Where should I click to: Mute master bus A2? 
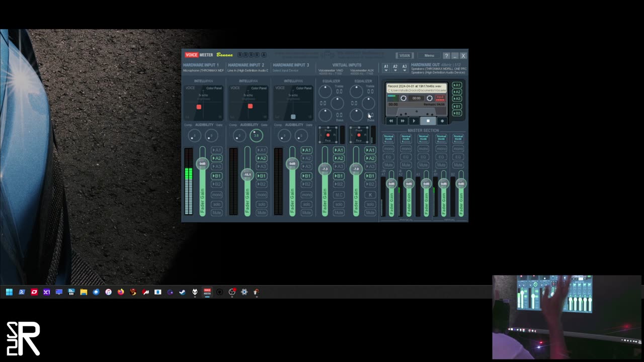406,165
